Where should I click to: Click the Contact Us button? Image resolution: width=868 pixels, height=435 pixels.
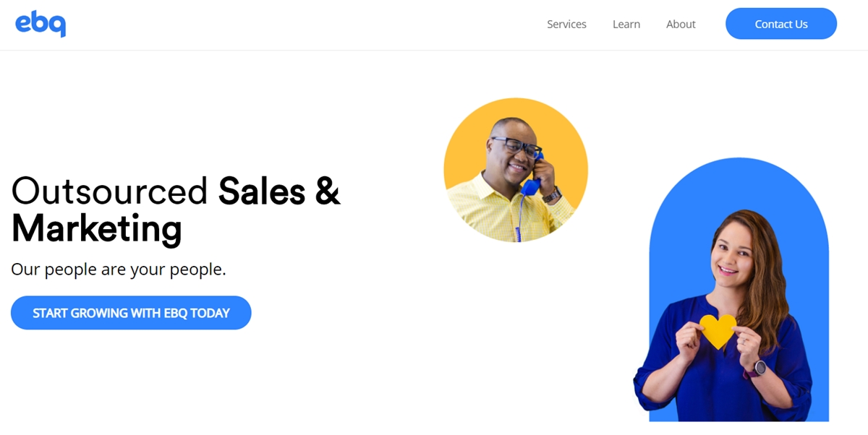(x=781, y=24)
